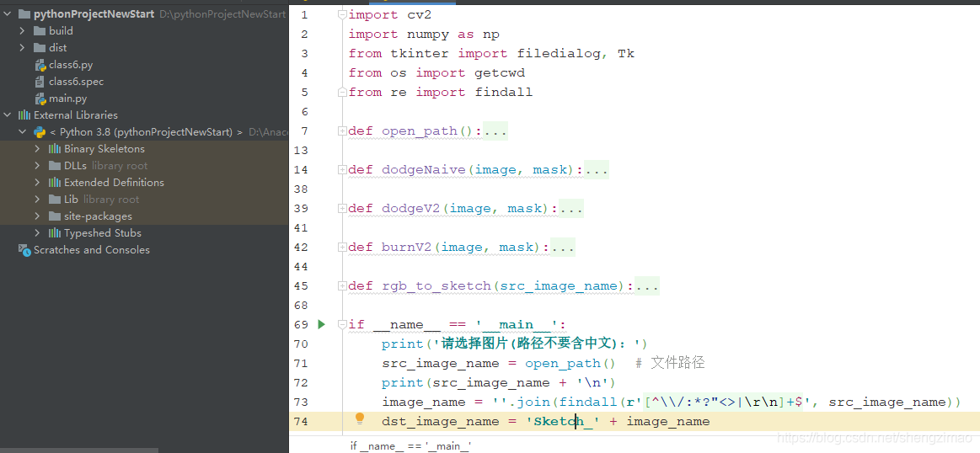980x453 pixels.
Task: Click the yellow lightbulb intention icon
Action: tap(360, 419)
